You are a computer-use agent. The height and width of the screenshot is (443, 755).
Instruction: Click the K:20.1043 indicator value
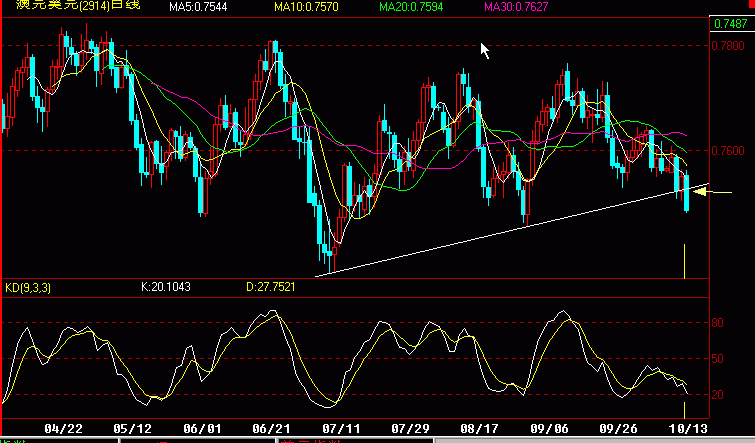166,287
